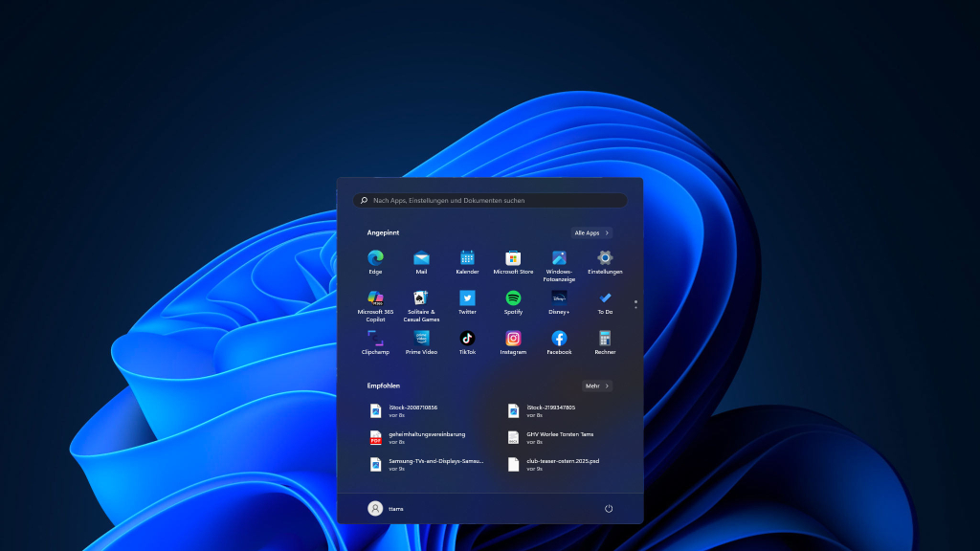
Task: Open the Mail app
Action: [421, 262]
